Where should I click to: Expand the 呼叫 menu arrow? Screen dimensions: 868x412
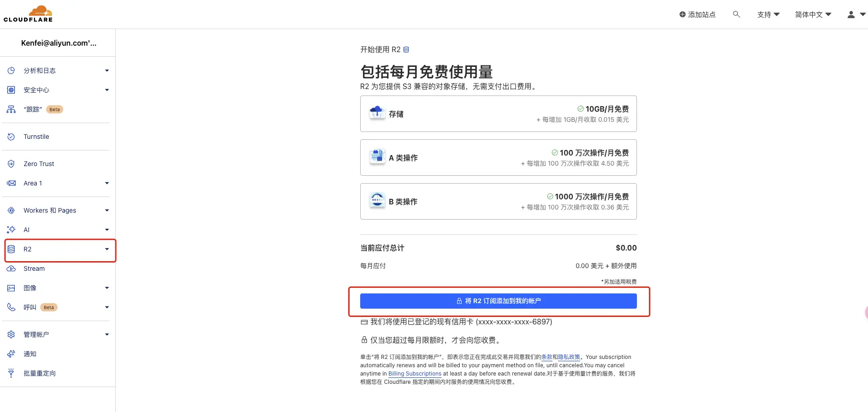[107, 307]
